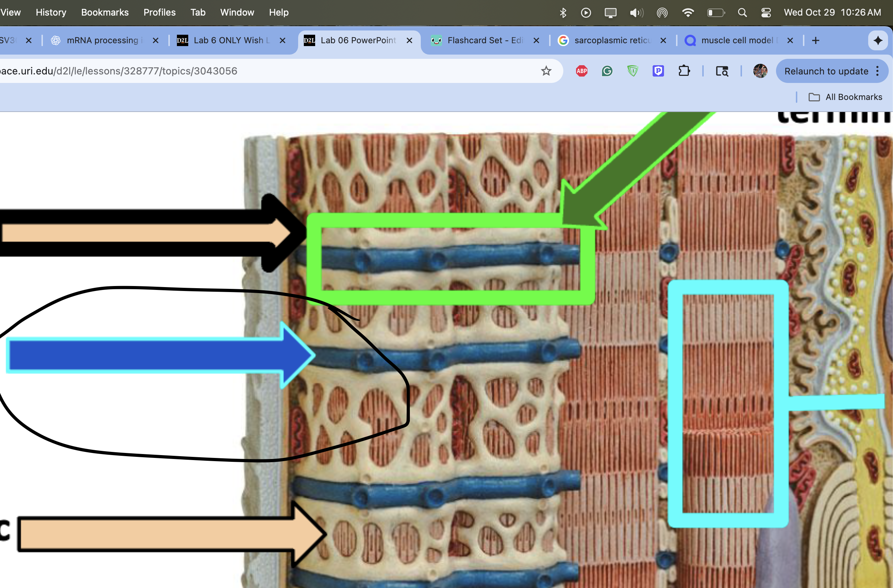Image resolution: width=893 pixels, height=588 pixels.
Task: Click the purple sparkle icon beside new tab button
Action: point(878,40)
